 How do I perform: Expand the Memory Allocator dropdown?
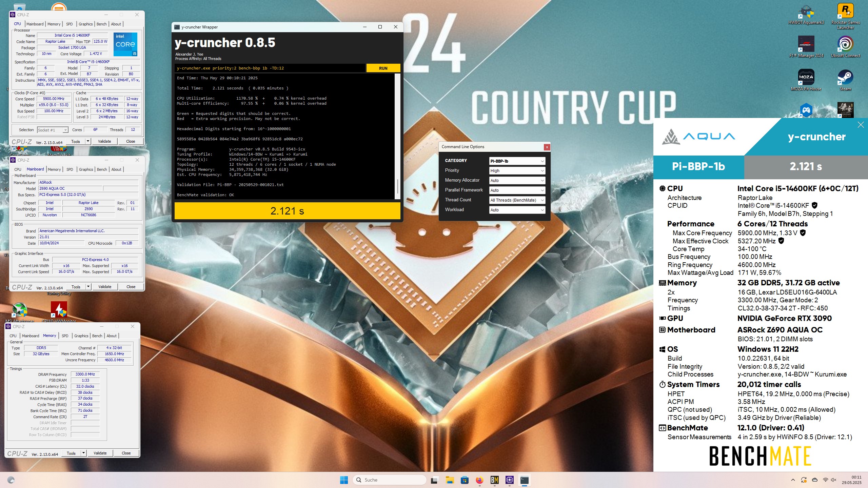point(517,180)
